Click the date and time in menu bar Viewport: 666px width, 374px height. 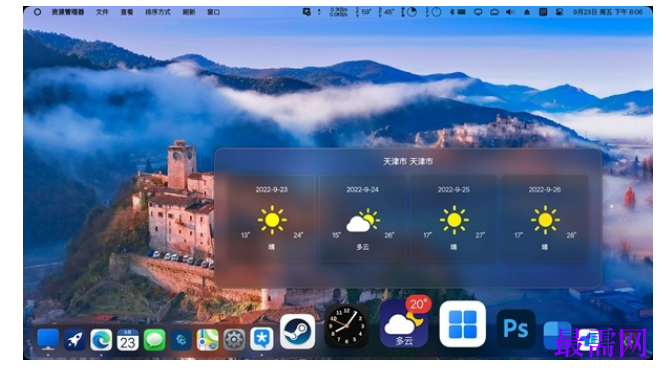click(607, 12)
